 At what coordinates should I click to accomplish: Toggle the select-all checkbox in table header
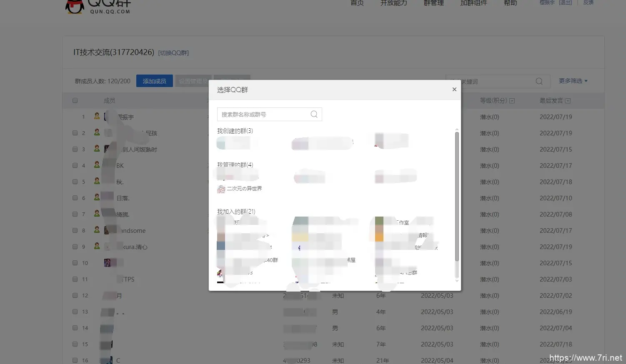75,100
